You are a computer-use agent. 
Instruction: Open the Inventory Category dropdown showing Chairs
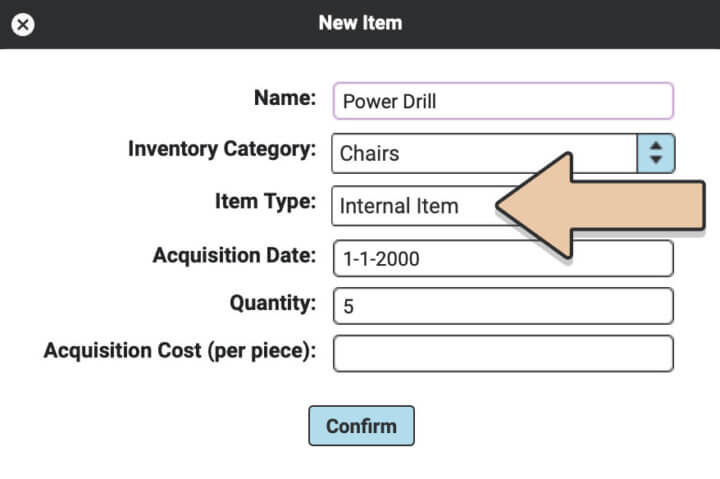point(503,153)
